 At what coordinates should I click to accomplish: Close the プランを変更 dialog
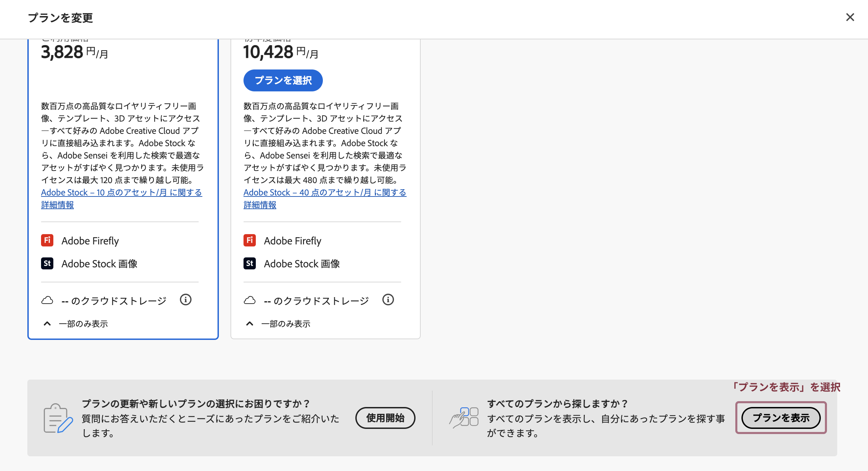click(x=850, y=17)
